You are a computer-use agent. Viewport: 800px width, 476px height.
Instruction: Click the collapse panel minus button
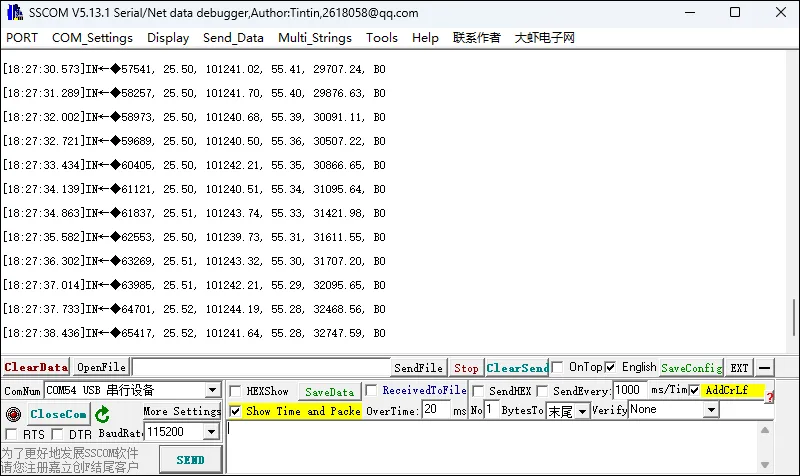[764, 368]
